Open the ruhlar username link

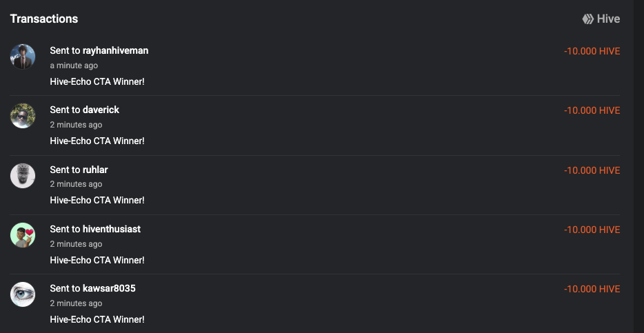point(95,170)
